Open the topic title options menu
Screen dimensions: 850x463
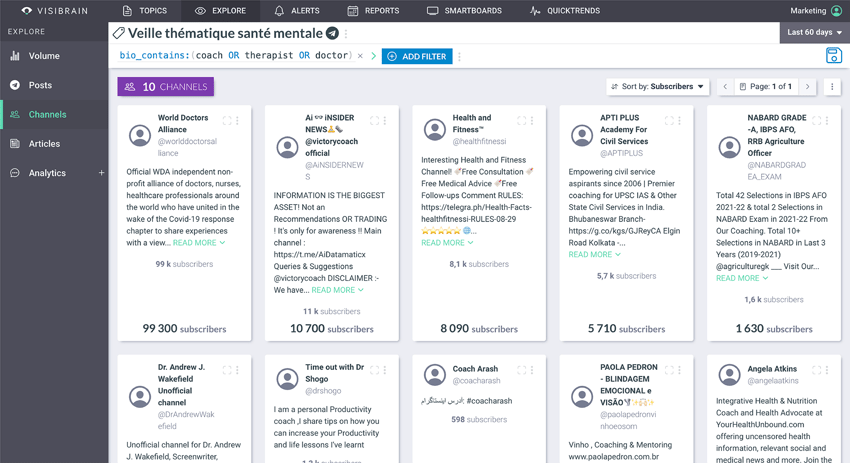coord(346,34)
